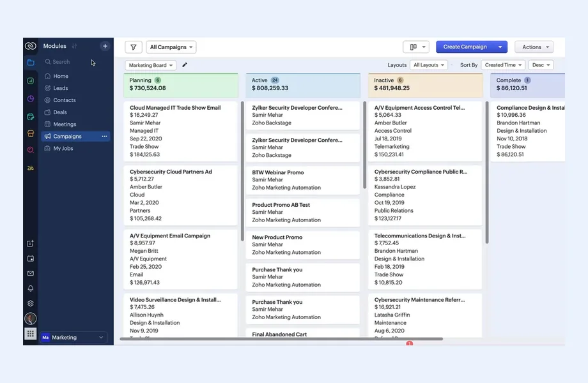Click the Inactive column header
This screenshot has width=588, height=383.
426,85
